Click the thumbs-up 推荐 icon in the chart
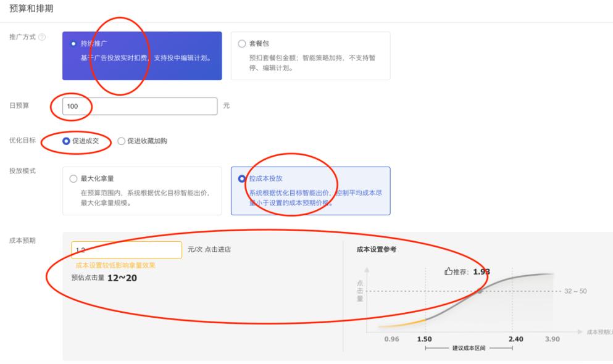Screen dimensions: 613x364 tap(449, 270)
